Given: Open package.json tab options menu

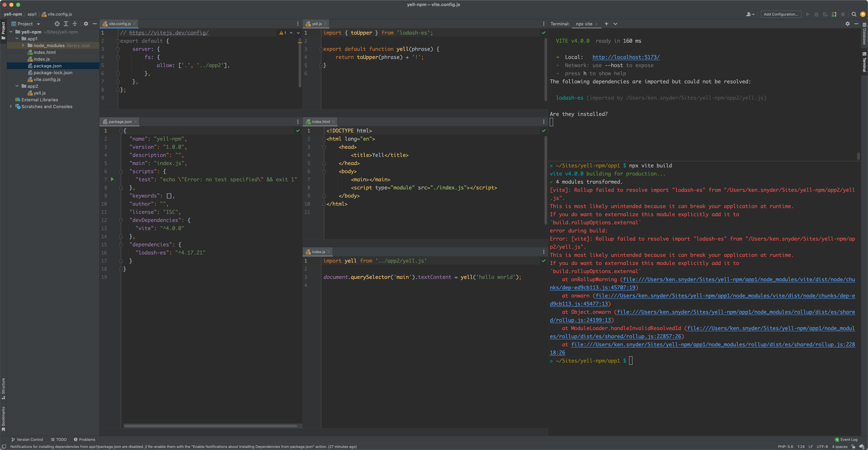Looking at the screenshot, I should point(298,122).
